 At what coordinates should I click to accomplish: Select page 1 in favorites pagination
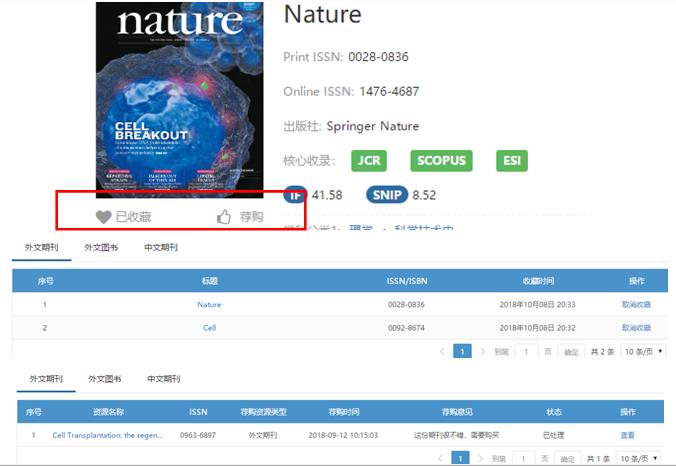[x=462, y=351]
